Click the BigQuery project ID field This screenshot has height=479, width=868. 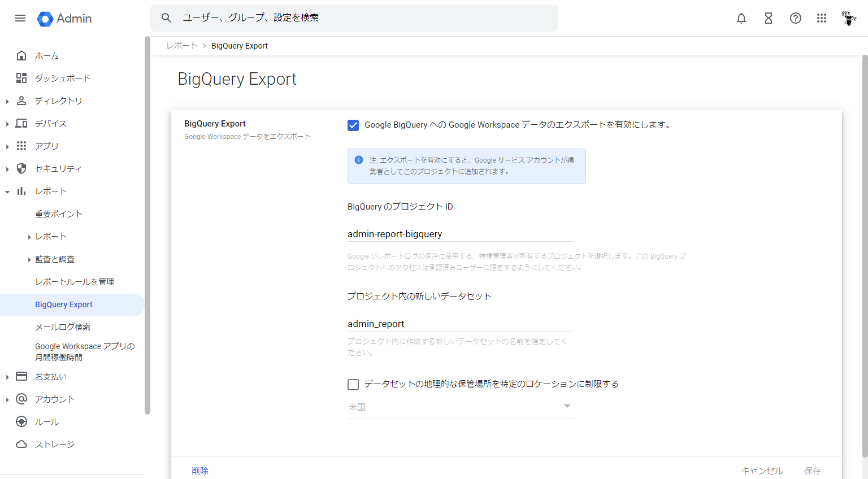(x=461, y=234)
